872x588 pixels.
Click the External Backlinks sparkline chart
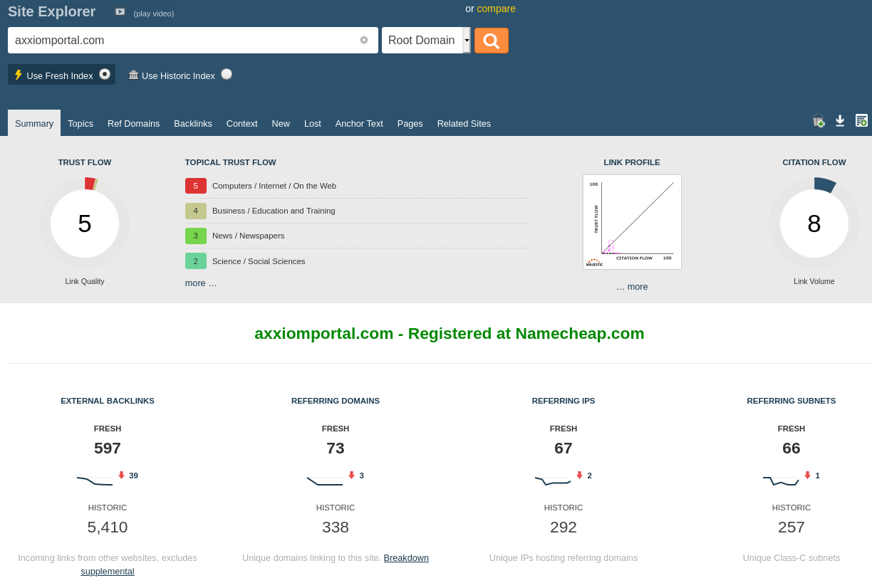(x=95, y=481)
